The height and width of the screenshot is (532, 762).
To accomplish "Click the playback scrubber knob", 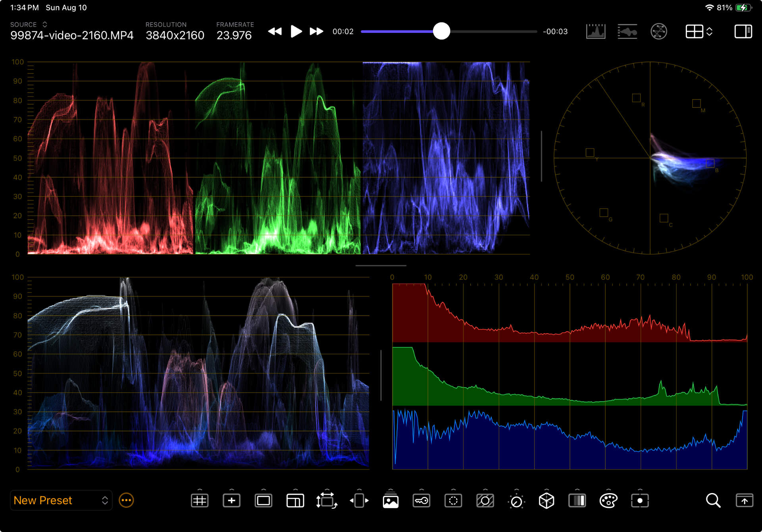I will coord(441,31).
